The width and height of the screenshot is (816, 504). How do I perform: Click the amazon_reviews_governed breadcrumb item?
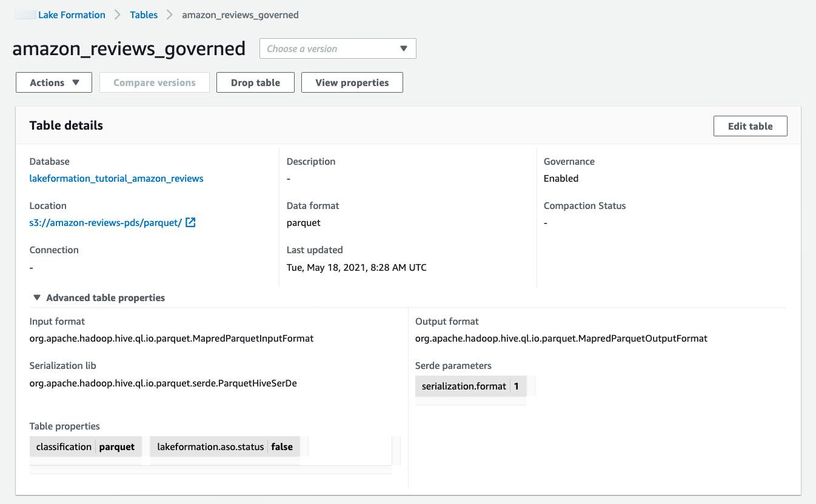[x=240, y=15]
